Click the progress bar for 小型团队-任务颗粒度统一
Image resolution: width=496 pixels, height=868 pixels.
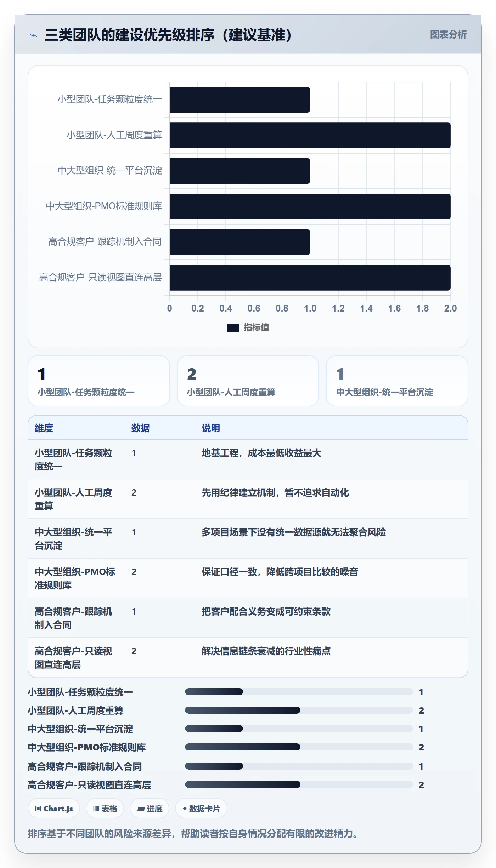[299, 692]
